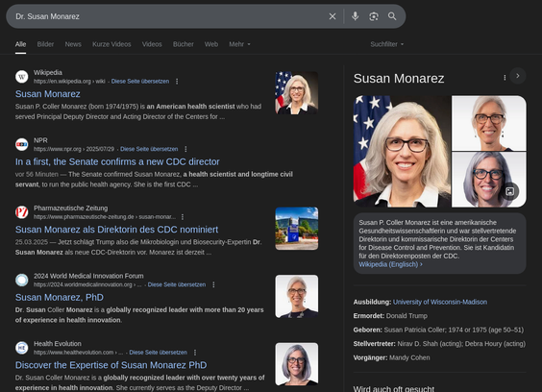Open the top-right knowledge panel photo
The height and width of the screenshot is (392, 542).
coord(489,123)
